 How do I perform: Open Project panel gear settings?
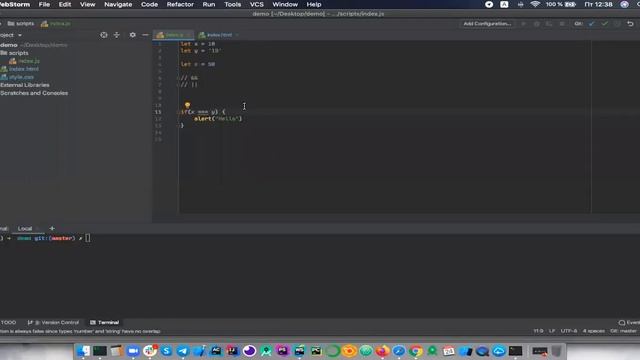pyautogui.click(x=133, y=35)
